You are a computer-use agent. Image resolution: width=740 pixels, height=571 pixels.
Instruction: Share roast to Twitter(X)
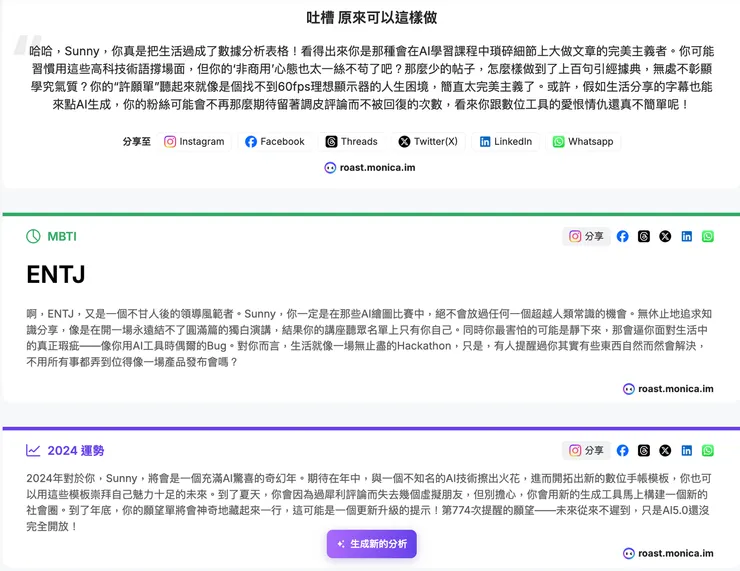point(428,142)
